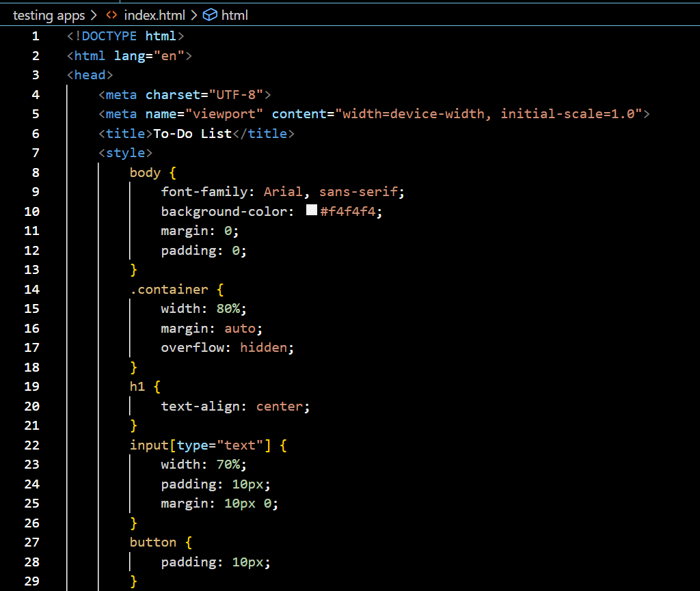Click line number 22 in gutter
The height and width of the screenshot is (591, 700).
[x=31, y=445]
